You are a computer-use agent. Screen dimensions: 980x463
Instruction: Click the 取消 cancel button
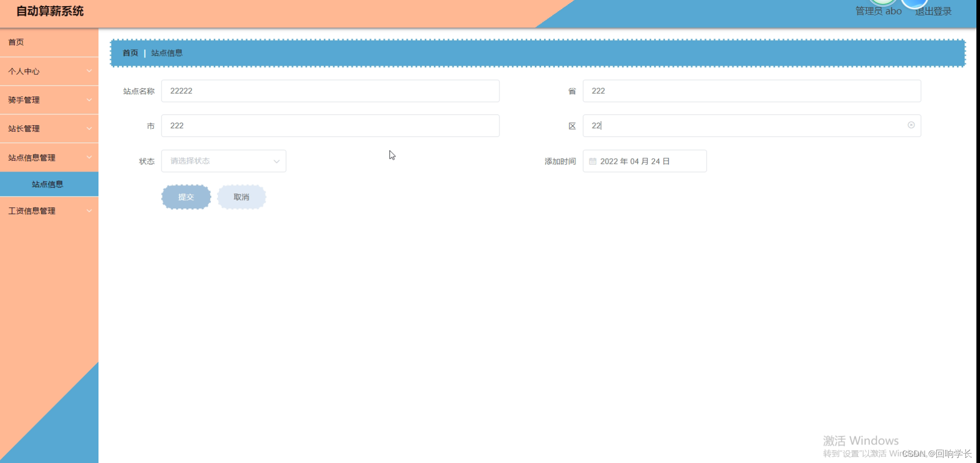point(241,197)
